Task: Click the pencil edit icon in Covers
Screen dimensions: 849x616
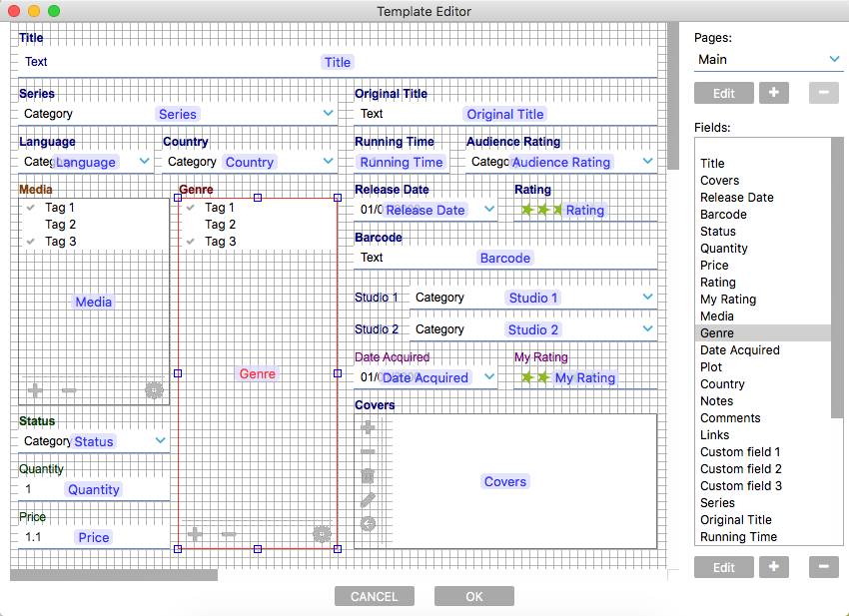Action: 368,499
